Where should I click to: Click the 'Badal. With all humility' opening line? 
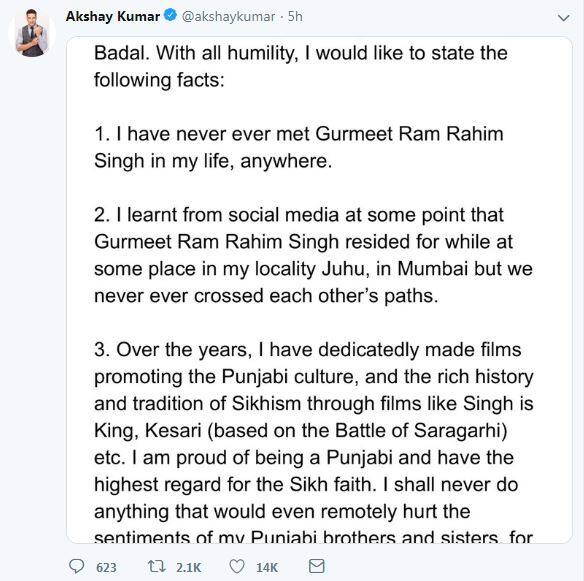[301, 53]
